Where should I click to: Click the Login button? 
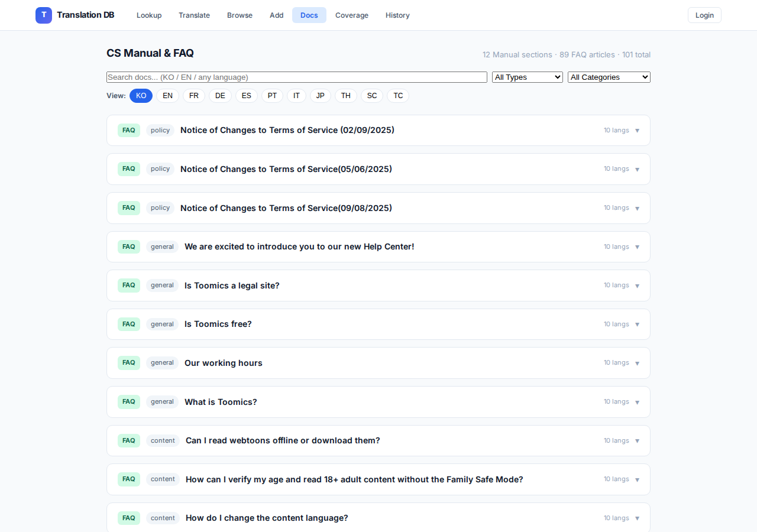[x=704, y=15]
